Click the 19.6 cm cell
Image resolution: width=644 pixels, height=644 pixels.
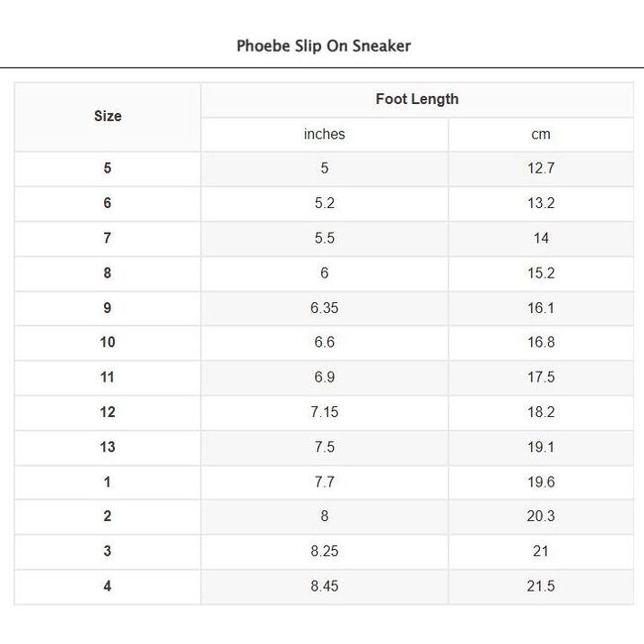coord(540,483)
